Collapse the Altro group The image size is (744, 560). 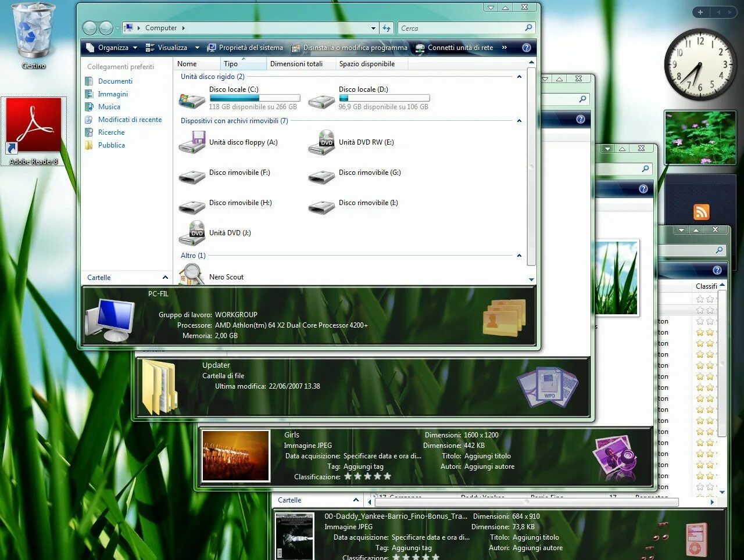(x=519, y=256)
